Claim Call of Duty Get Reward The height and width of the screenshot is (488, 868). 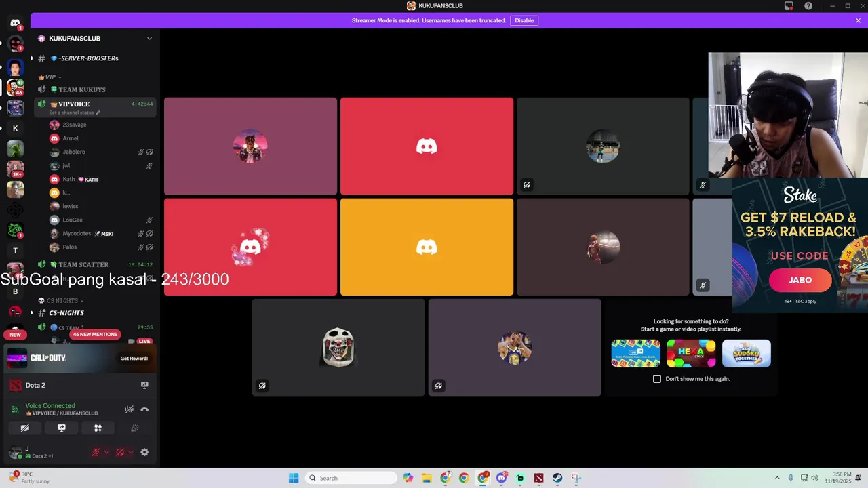tap(134, 359)
